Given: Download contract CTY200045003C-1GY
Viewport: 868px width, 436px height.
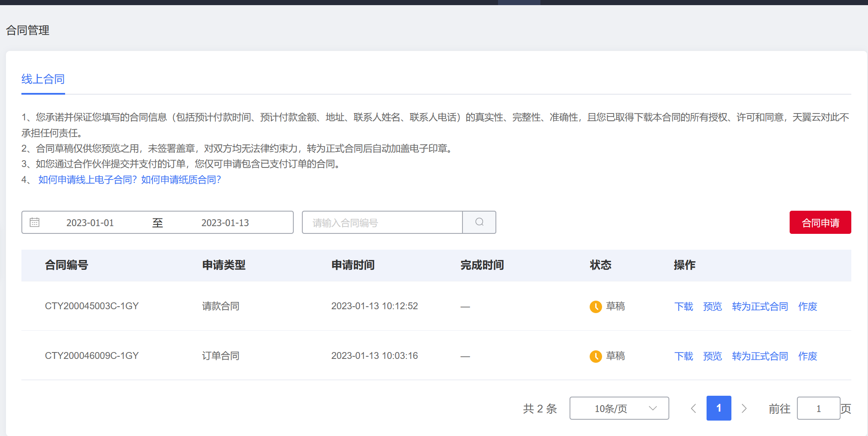Looking at the screenshot, I should click(683, 307).
